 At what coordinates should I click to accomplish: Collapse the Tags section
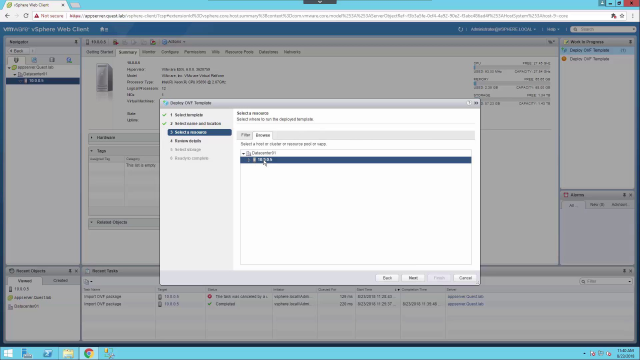[x=92, y=151]
